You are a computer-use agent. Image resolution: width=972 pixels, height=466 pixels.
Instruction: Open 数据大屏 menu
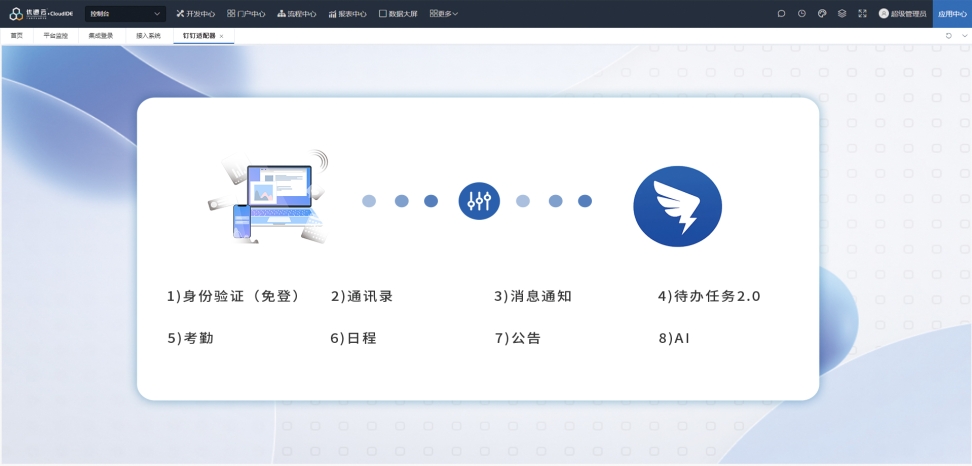(398, 14)
